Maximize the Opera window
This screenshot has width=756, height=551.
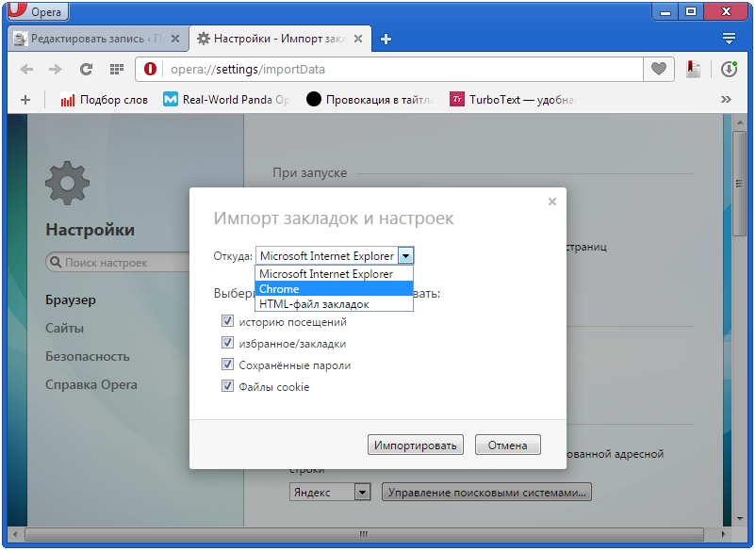691,11
